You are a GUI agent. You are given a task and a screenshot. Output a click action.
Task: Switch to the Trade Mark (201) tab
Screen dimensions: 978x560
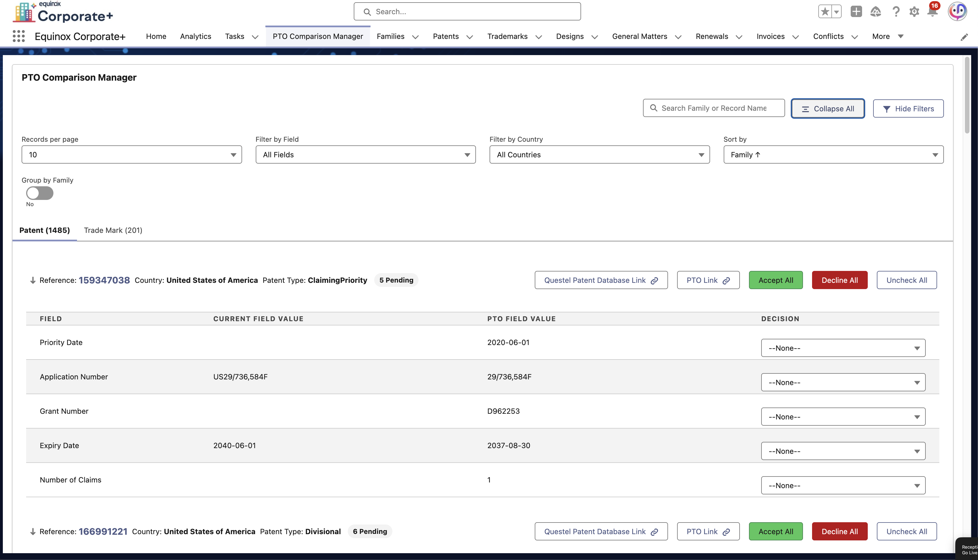[x=113, y=230]
